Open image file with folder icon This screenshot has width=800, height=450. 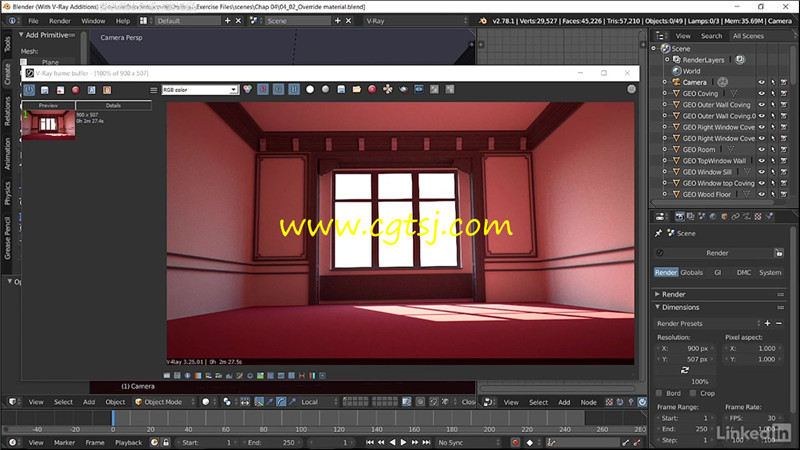(357, 89)
